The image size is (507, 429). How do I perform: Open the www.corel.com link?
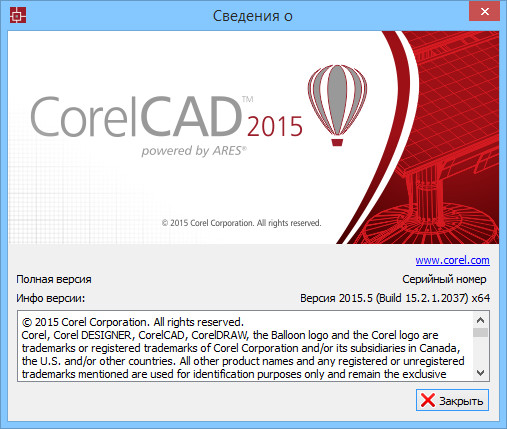pos(452,260)
